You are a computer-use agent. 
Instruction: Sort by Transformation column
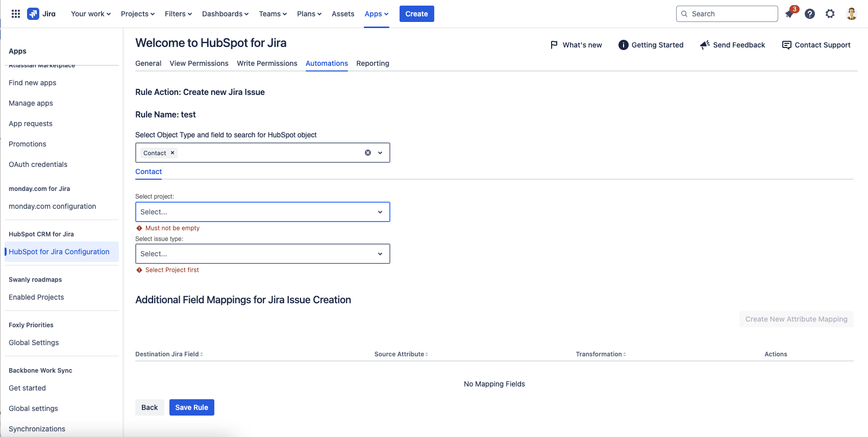(601, 354)
